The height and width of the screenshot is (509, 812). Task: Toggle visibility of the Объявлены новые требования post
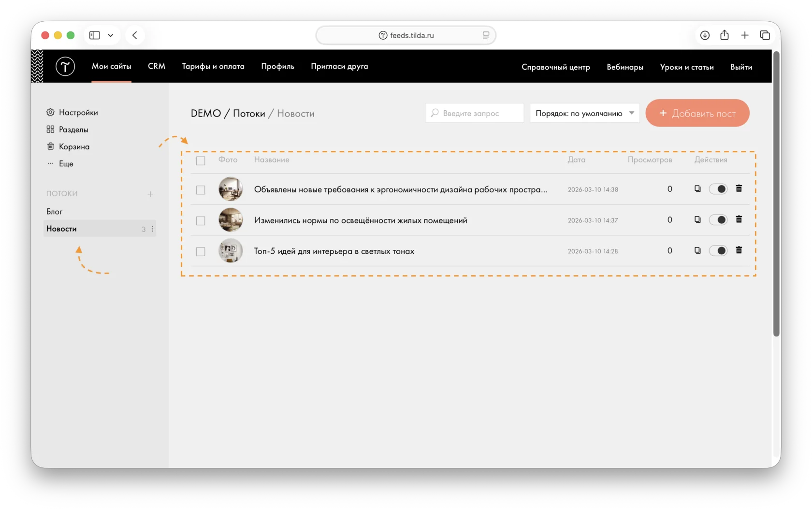(718, 189)
